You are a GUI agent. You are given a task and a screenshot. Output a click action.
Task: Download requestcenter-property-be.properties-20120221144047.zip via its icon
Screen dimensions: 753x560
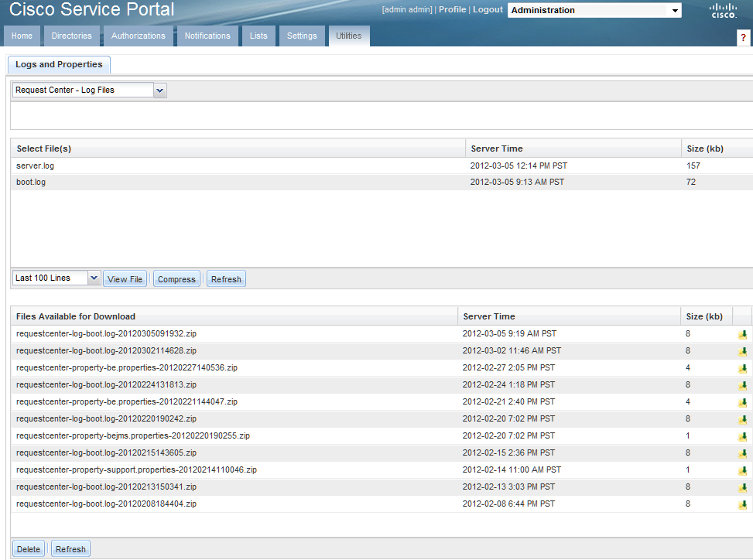tap(742, 403)
